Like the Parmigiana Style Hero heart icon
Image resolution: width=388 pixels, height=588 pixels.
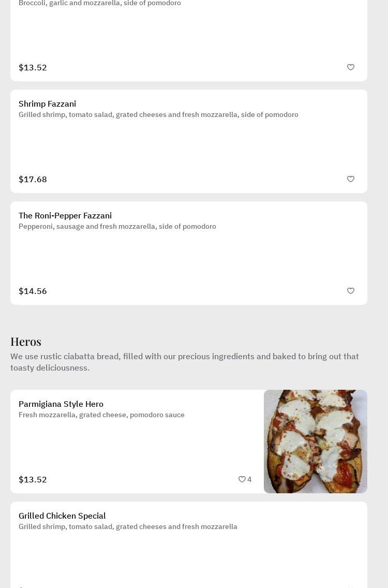(x=242, y=479)
